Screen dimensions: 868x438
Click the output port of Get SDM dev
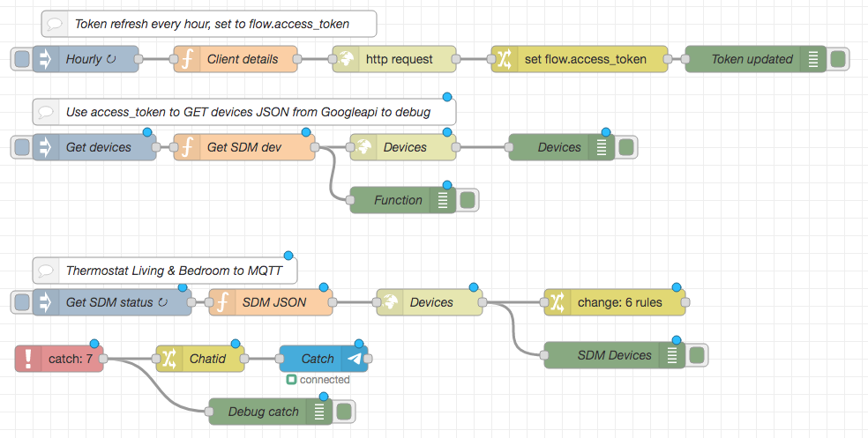314,147
